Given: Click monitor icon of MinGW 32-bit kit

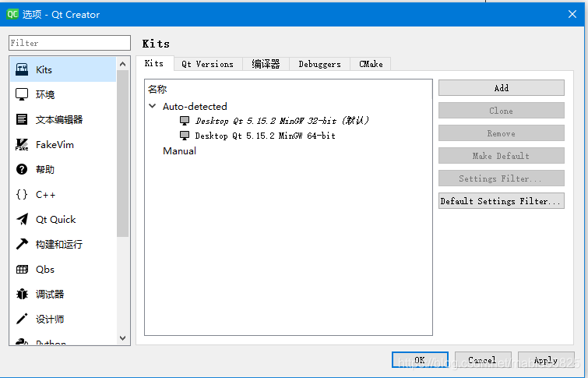Looking at the screenshot, I should 184,121.
